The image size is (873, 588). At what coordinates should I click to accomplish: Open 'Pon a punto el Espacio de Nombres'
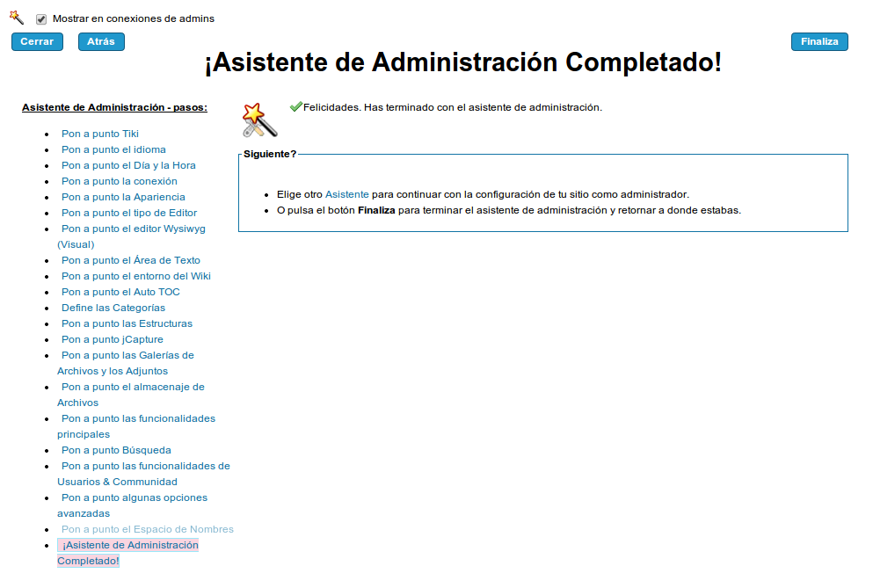(x=147, y=529)
